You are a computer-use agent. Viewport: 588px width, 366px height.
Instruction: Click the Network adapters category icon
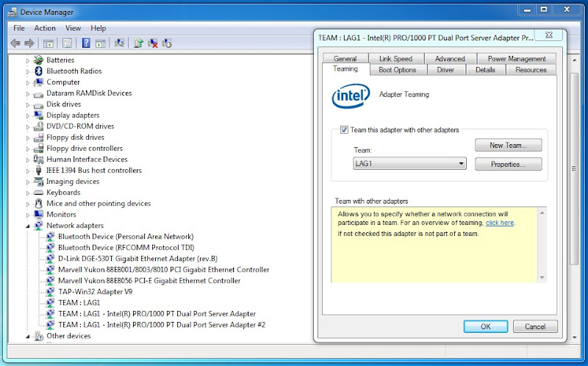(x=38, y=226)
